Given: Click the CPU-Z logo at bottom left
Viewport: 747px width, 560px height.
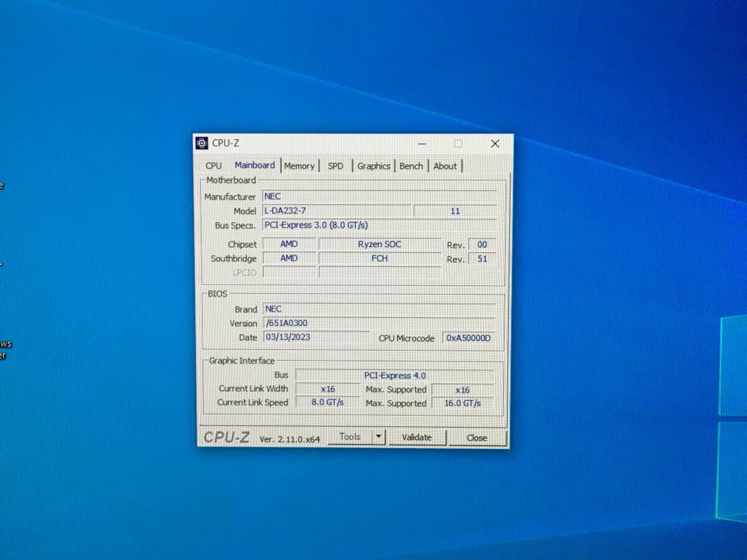Looking at the screenshot, I should tap(227, 438).
